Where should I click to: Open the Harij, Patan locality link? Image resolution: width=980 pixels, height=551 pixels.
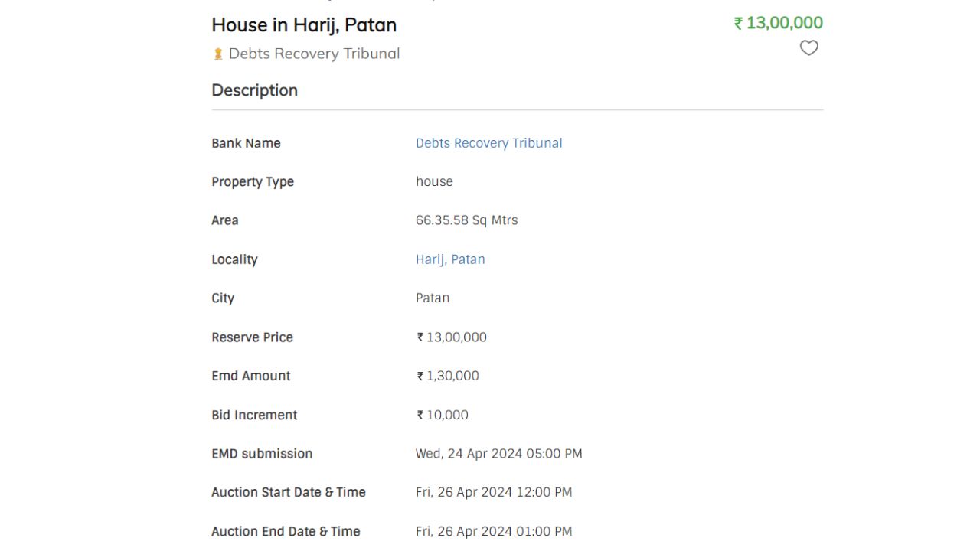coord(450,259)
